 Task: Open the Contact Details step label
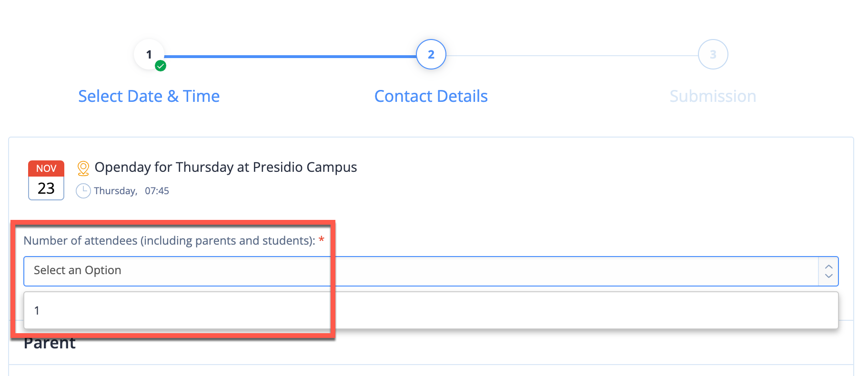[431, 96]
